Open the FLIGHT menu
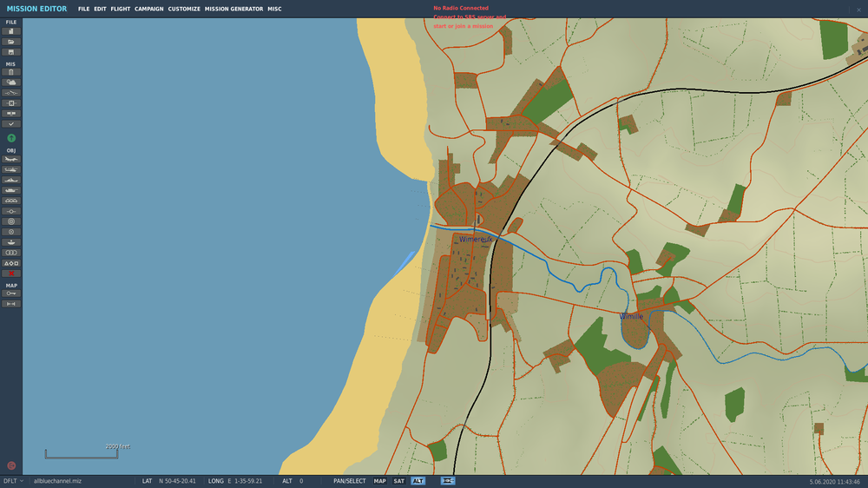The width and height of the screenshot is (868, 488). 120,9
